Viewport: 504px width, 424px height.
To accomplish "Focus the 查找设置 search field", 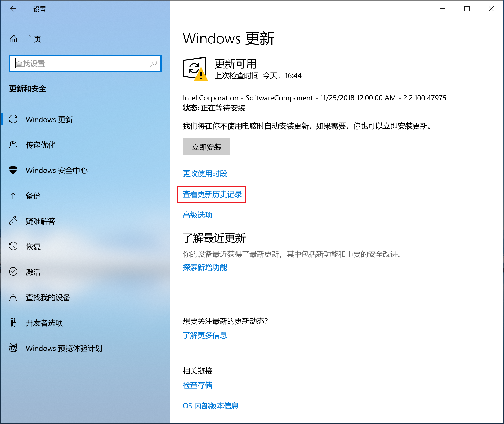I will [82, 64].
